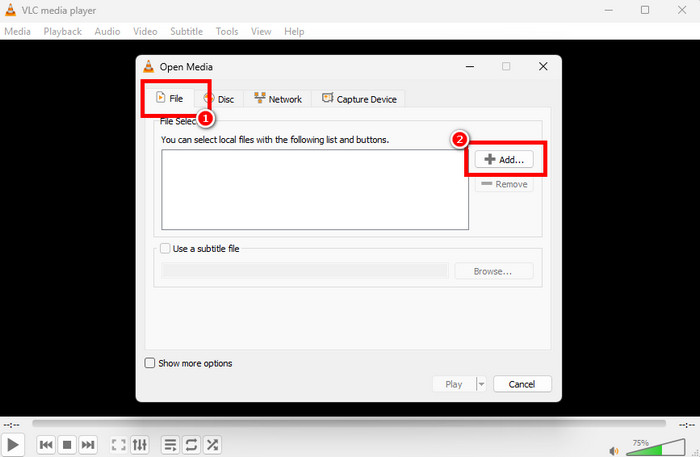Click the subtitle file path field
This screenshot has height=457, width=700.
[305, 271]
